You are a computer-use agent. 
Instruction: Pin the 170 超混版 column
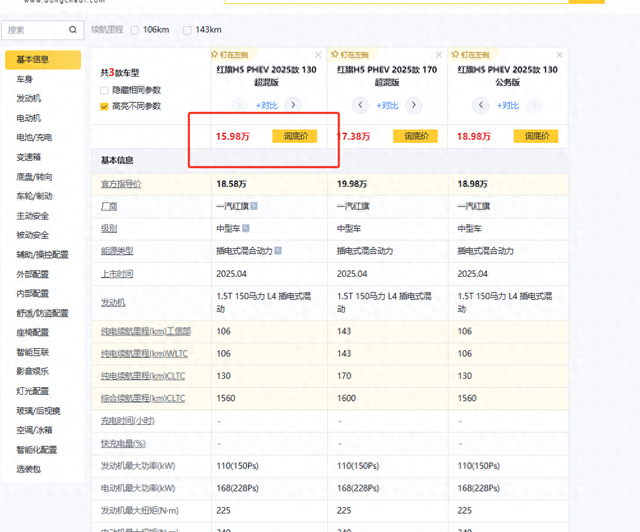tap(350, 55)
